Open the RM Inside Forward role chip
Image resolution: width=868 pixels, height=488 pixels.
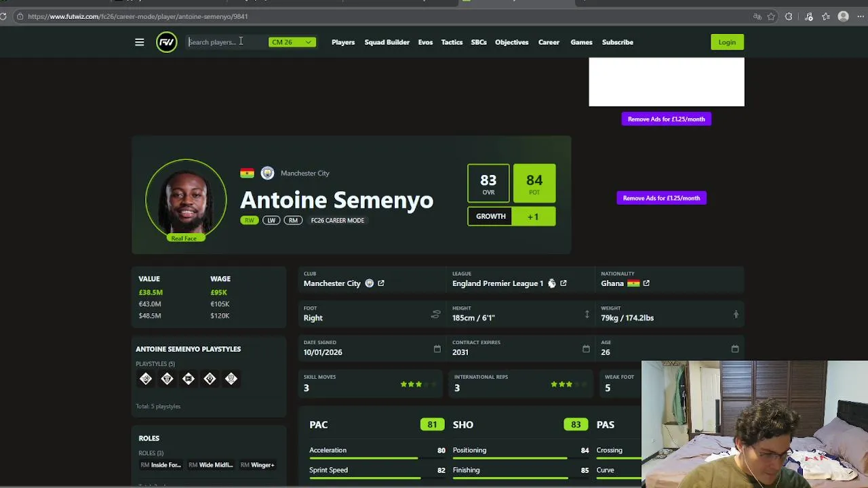tap(161, 465)
